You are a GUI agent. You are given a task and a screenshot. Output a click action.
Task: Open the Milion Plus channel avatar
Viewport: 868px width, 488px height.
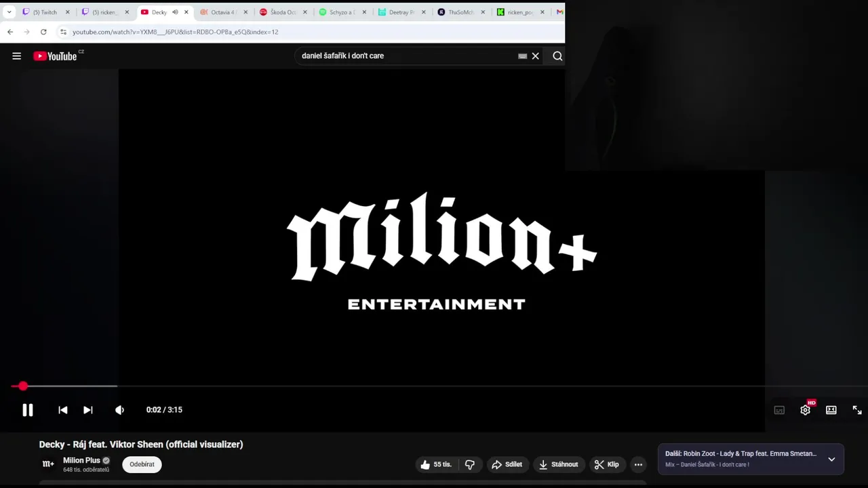pyautogui.click(x=48, y=464)
